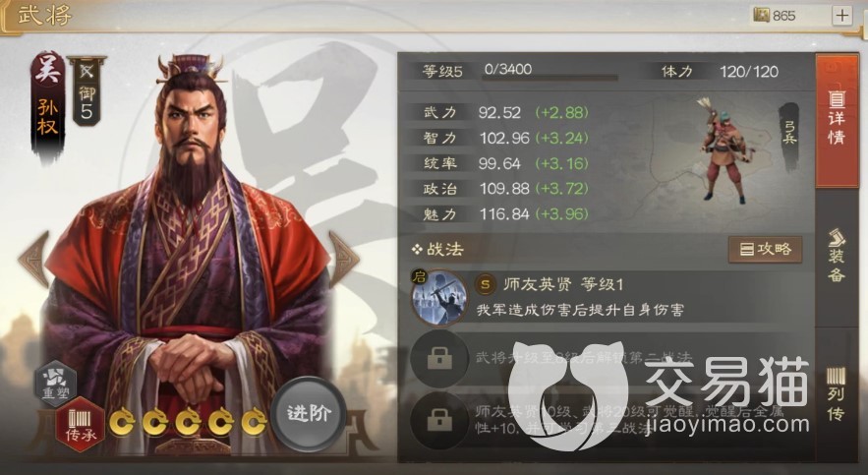Tap the 865 gold currency icon
Screen dimensions: 868x475
click(762, 15)
